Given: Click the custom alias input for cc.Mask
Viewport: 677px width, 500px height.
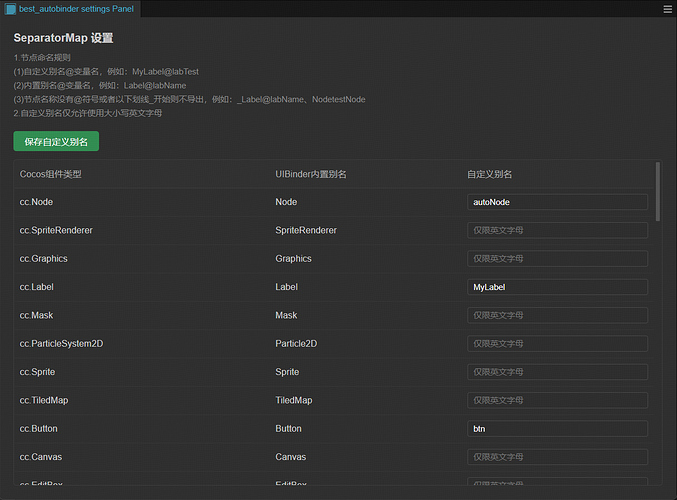Looking at the screenshot, I should coord(557,315).
